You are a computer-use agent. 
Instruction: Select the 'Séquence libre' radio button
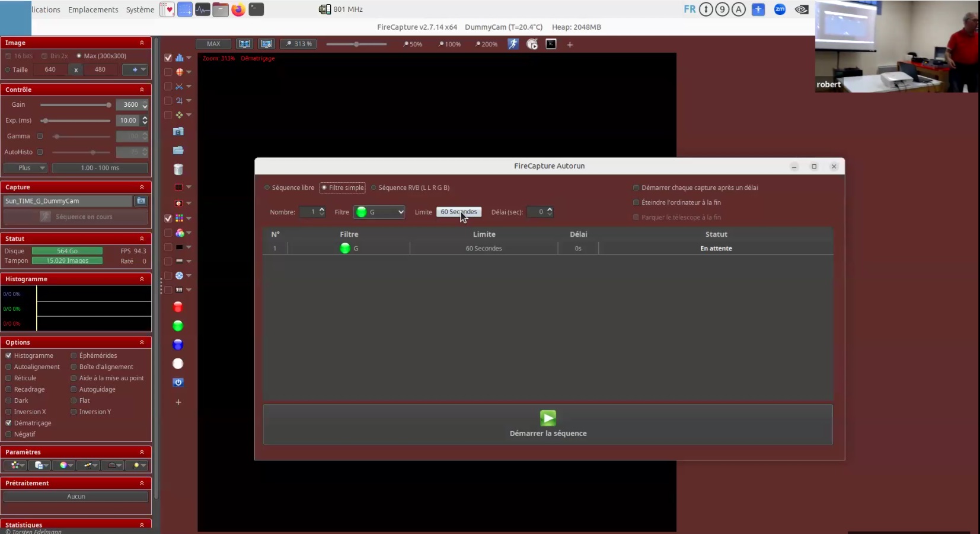tap(267, 187)
